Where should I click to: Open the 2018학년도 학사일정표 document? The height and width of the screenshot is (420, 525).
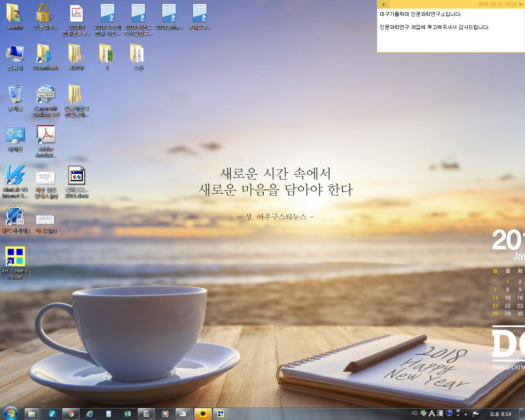138,20
